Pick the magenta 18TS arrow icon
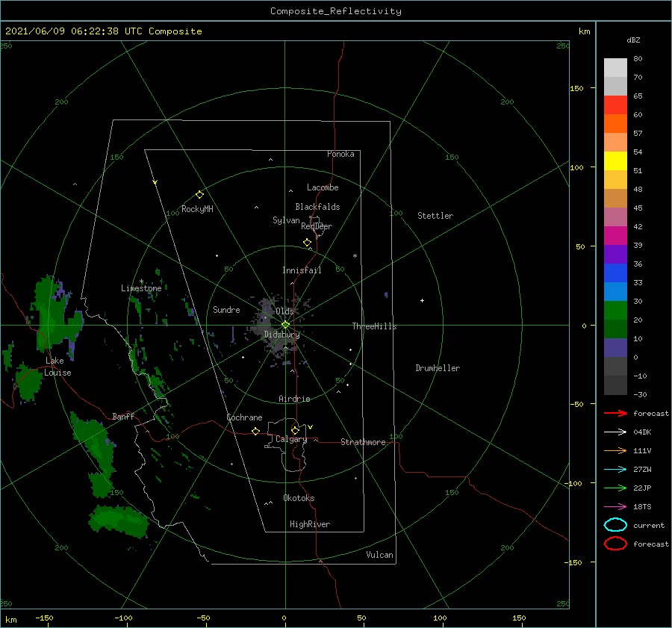This screenshot has height=628, width=672. point(615,507)
